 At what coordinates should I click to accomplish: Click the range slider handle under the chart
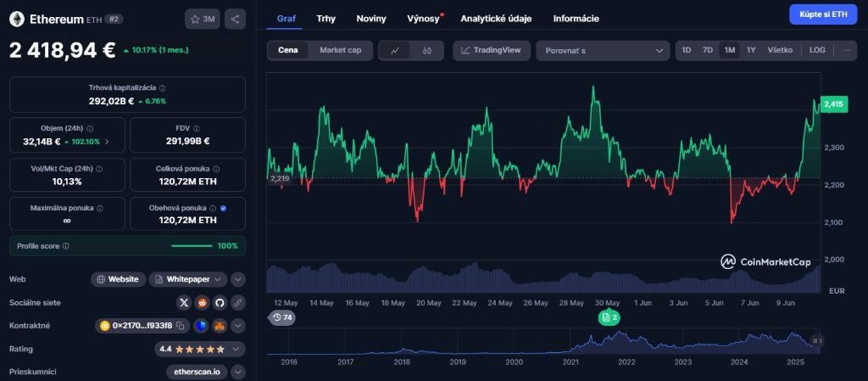(x=817, y=340)
